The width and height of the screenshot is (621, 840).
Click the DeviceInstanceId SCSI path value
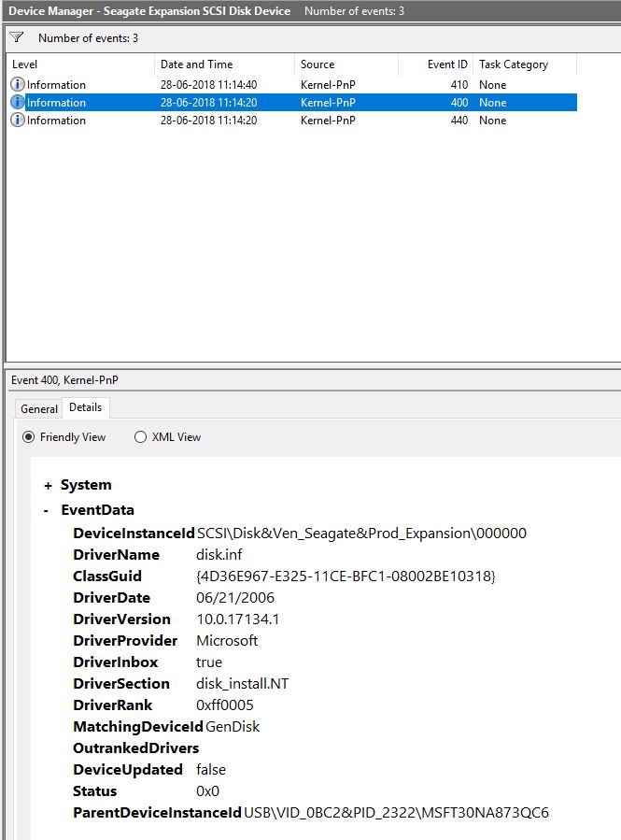pos(362,534)
